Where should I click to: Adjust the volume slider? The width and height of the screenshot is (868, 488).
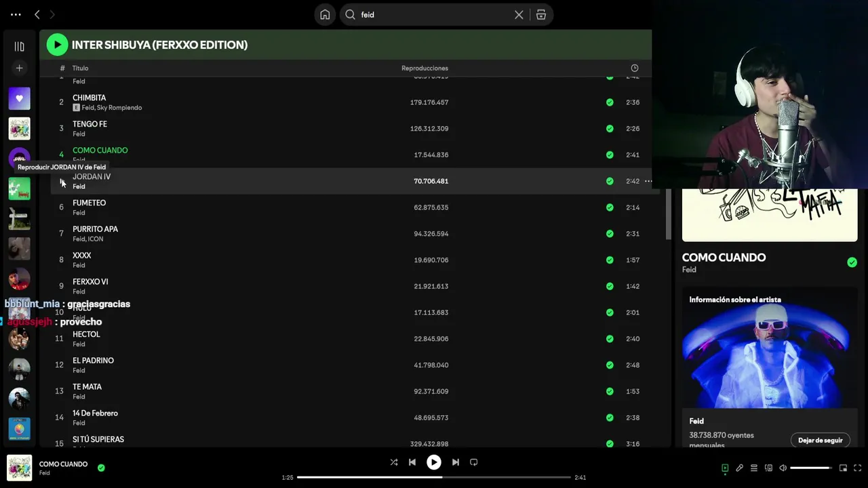pos(811,468)
